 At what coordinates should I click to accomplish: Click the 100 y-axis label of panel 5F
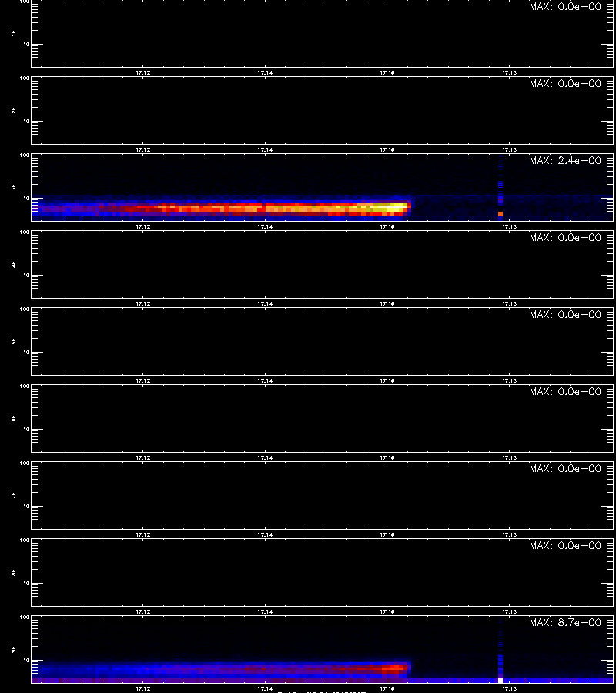click(25, 310)
